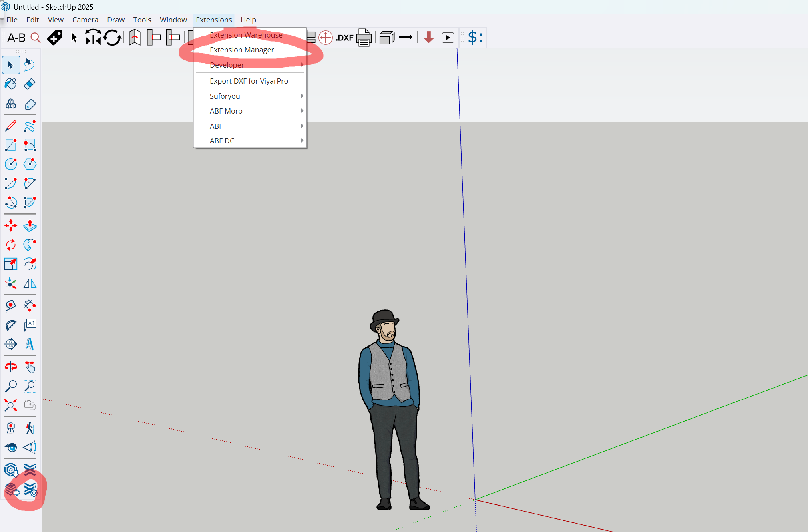Choose the Move tool with red arrows

pos(11,226)
